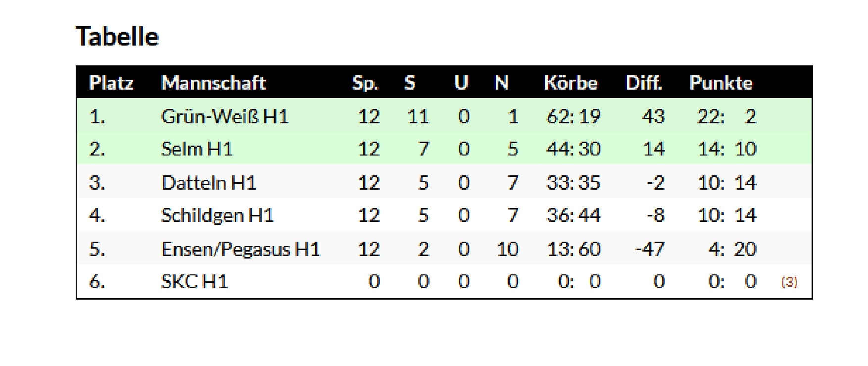Click the Diff. column header
This screenshot has height=366, width=868.
[x=644, y=83]
